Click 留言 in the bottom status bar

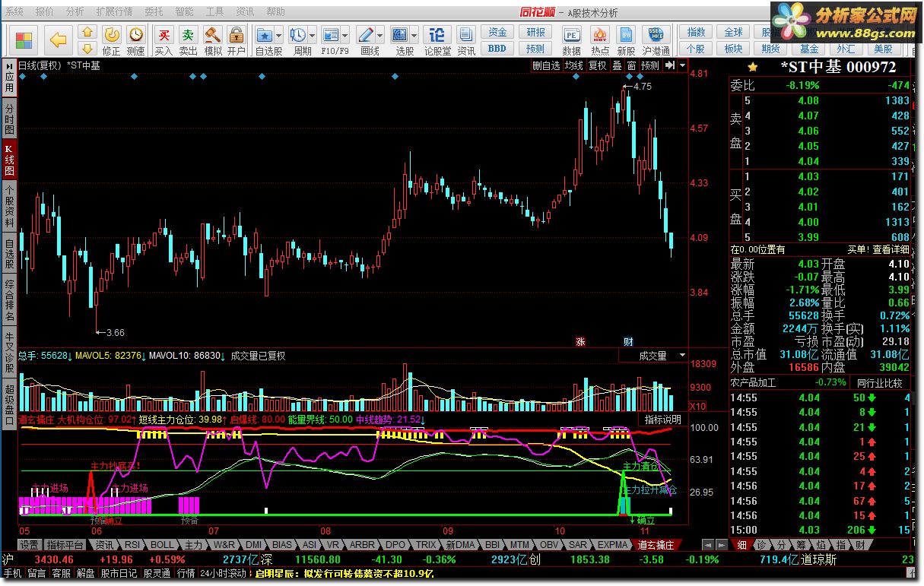tap(37, 573)
